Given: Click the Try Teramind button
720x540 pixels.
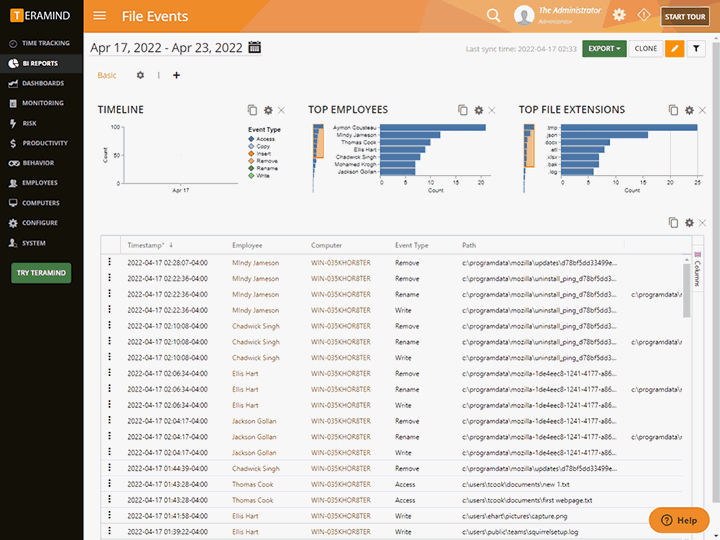Looking at the screenshot, I should click(41, 273).
